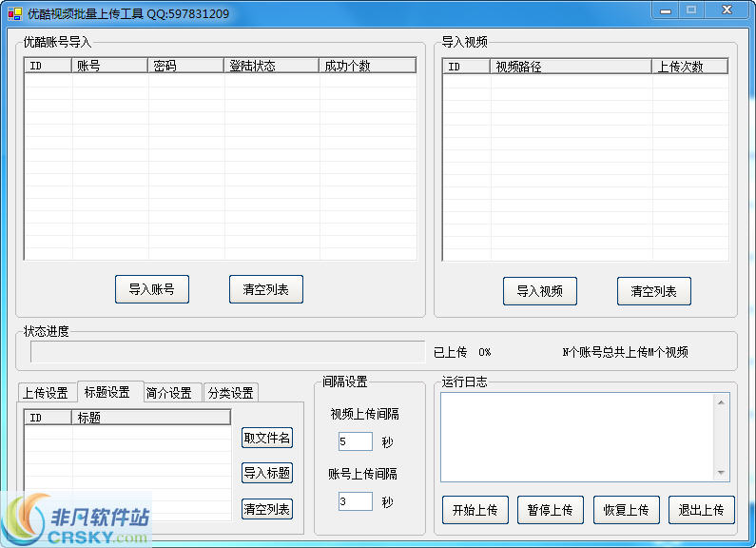Click the 密码 column header
This screenshot has width=756, height=548.
pyautogui.click(x=185, y=66)
